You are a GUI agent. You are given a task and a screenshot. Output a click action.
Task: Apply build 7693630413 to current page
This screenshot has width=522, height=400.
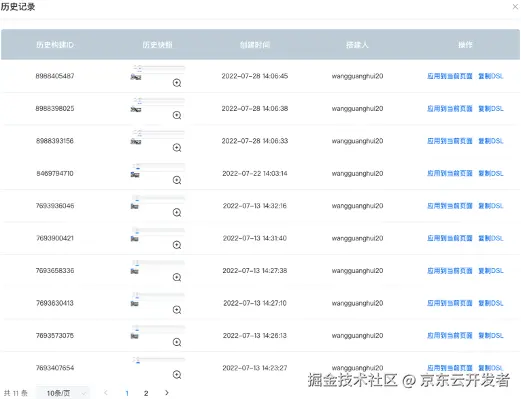click(450, 303)
